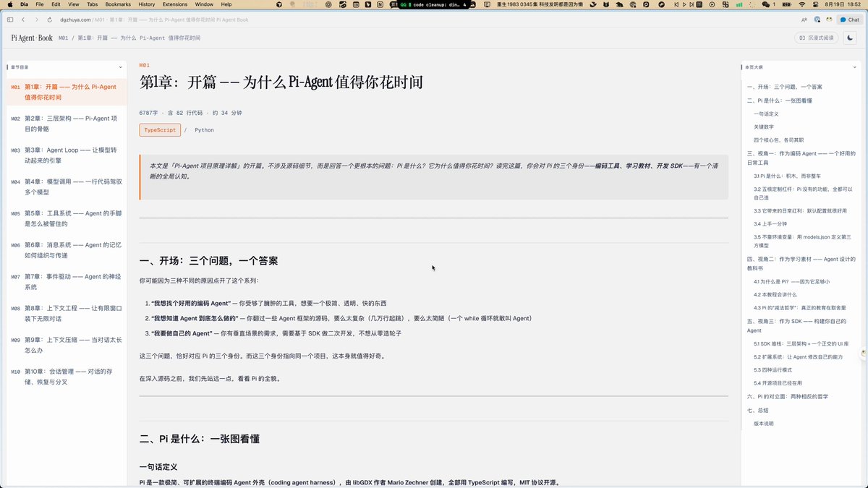This screenshot has height=488, width=868.
Task: Open chapter M05 工具系统
Action: (67, 219)
